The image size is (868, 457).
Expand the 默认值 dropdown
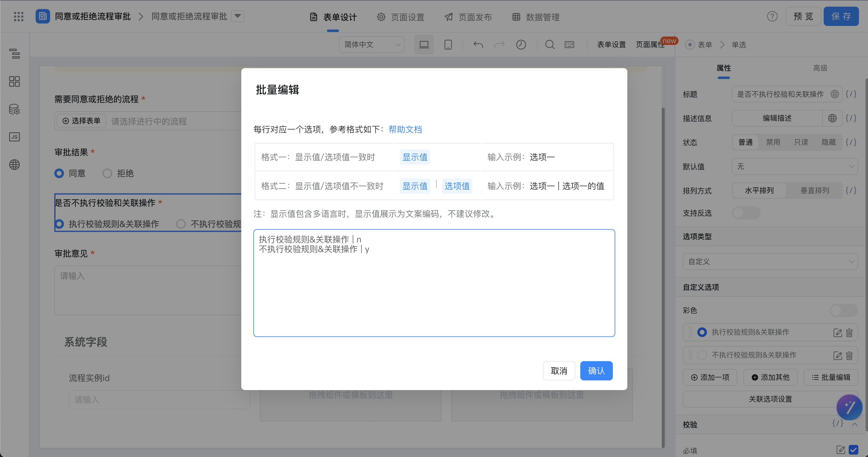coord(794,166)
